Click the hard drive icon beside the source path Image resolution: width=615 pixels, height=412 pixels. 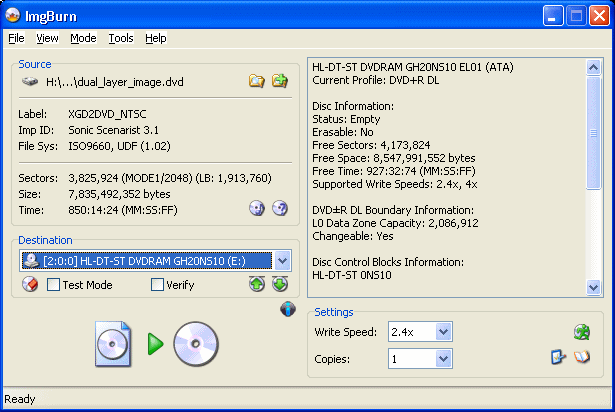(x=30, y=82)
